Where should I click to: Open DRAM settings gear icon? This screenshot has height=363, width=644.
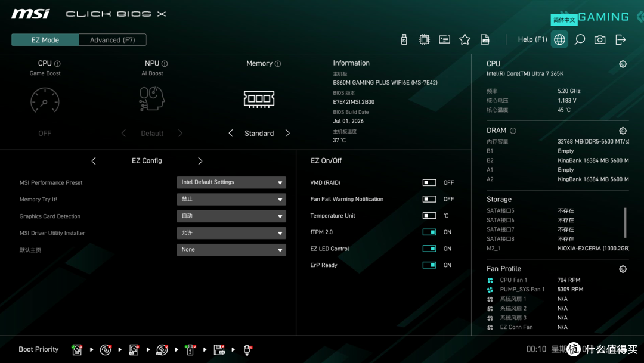pos(623,131)
